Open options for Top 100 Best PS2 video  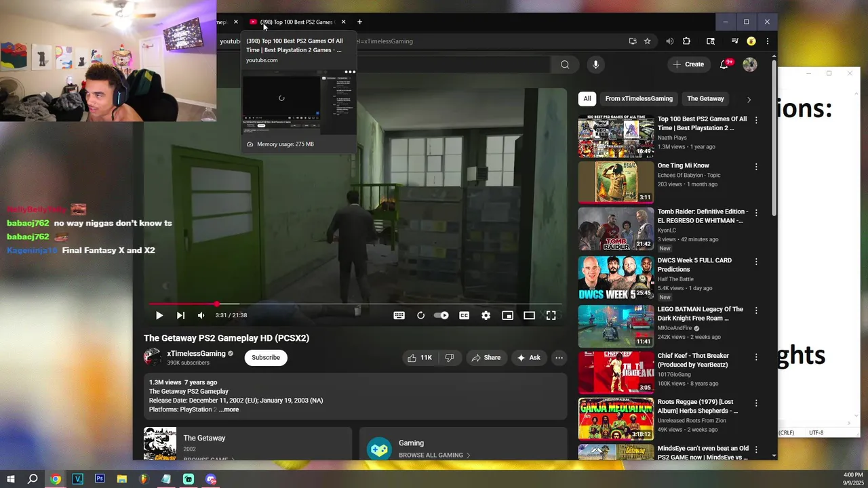(x=756, y=120)
